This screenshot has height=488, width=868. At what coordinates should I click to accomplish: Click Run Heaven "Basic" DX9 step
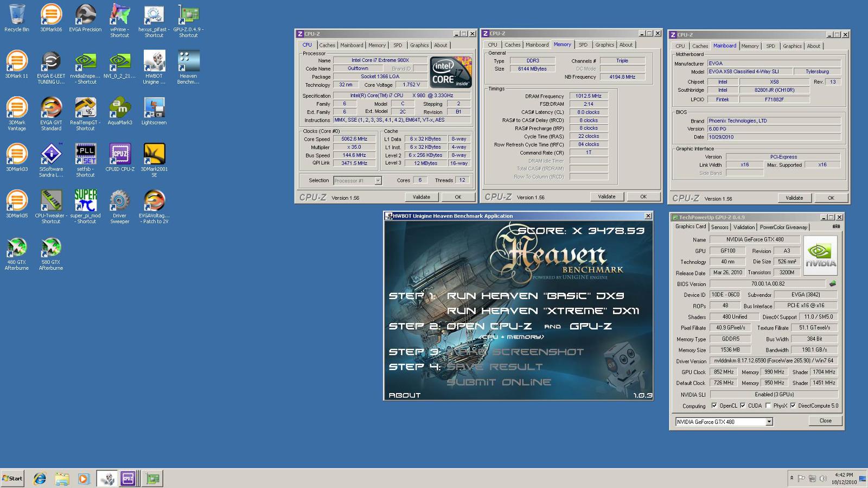[535, 296]
